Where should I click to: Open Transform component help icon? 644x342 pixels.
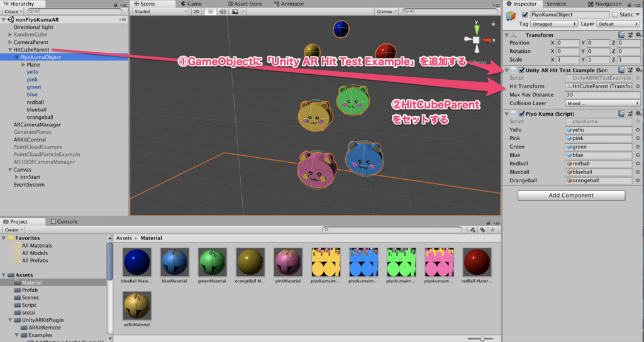pyautogui.click(x=621, y=35)
